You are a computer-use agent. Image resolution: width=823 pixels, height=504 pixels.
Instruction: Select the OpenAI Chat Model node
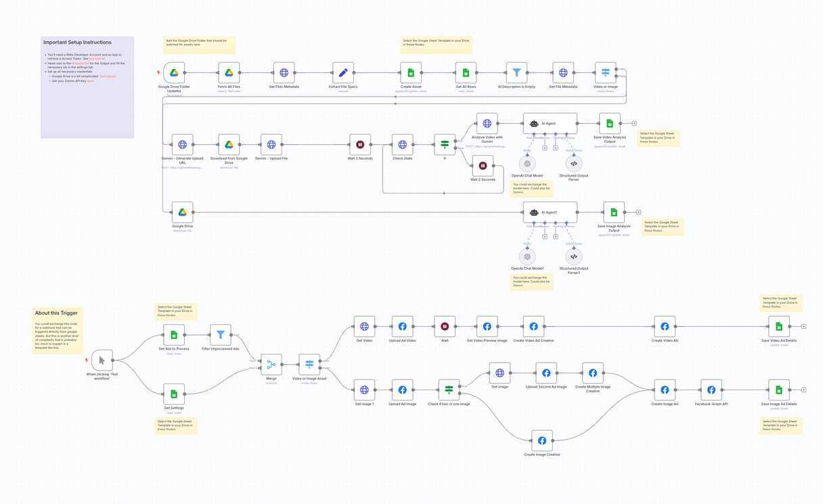pyautogui.click(x=527, y=162)
